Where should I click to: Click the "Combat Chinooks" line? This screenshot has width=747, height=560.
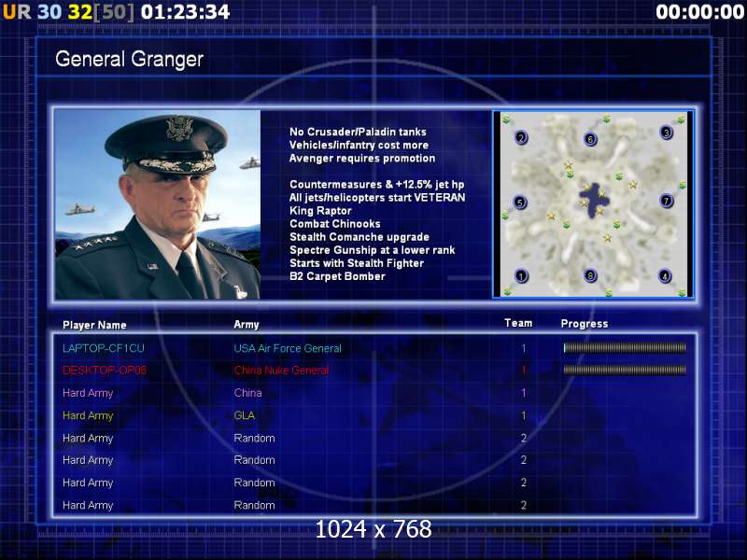(x=335, y=223)
